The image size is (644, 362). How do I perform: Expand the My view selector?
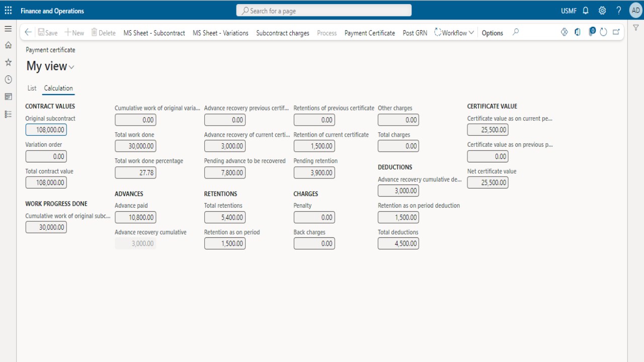(x=50, y=66)
